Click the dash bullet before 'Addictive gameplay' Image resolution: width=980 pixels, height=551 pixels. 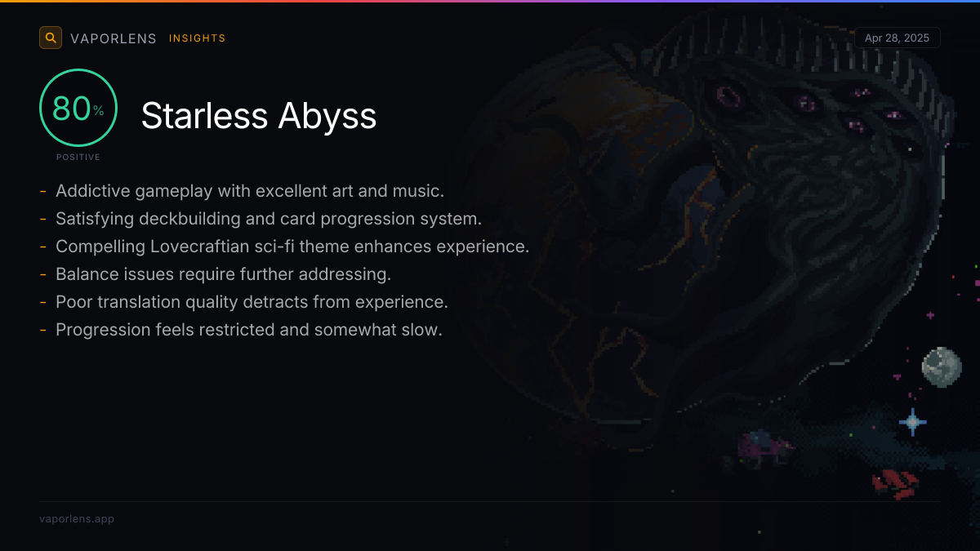point(42,192)
